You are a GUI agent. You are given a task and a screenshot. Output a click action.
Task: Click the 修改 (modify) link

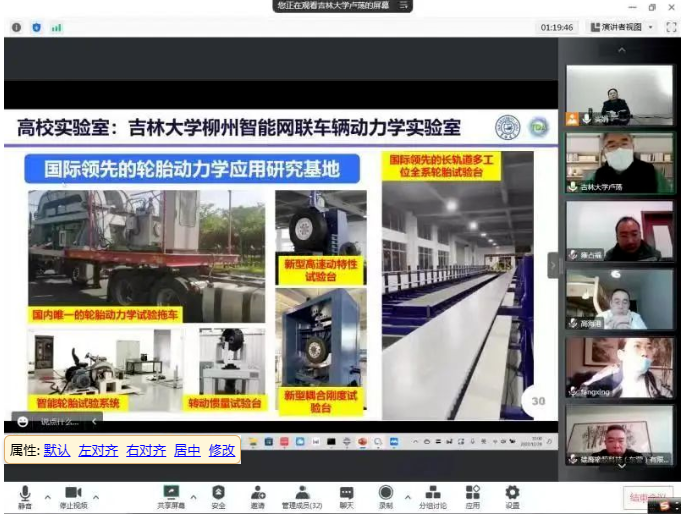(222, 450)
